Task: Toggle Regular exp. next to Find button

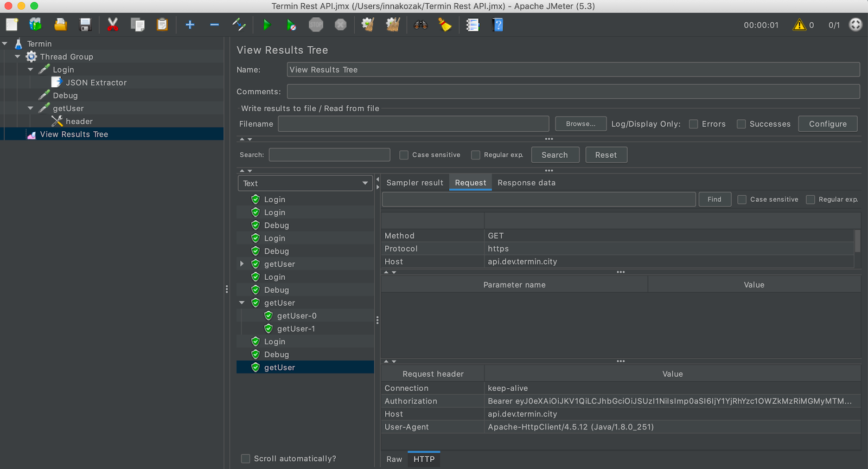Action: (810, 200)
